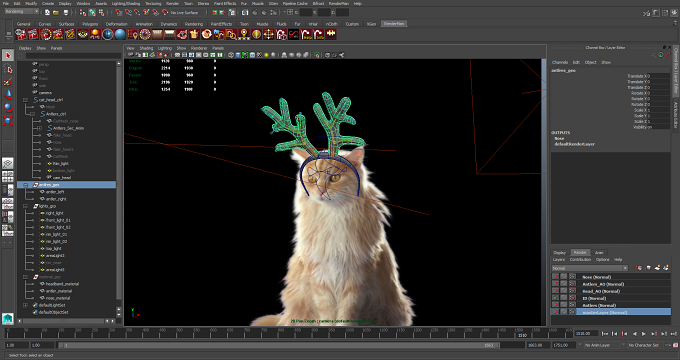Collapse the Antlers_ctrl node
Viewport: 680px width, 360px height.
33,114
